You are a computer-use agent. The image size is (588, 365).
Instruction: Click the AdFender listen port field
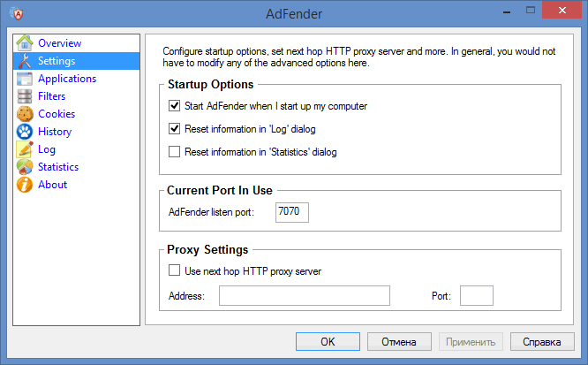pos(292,213)
